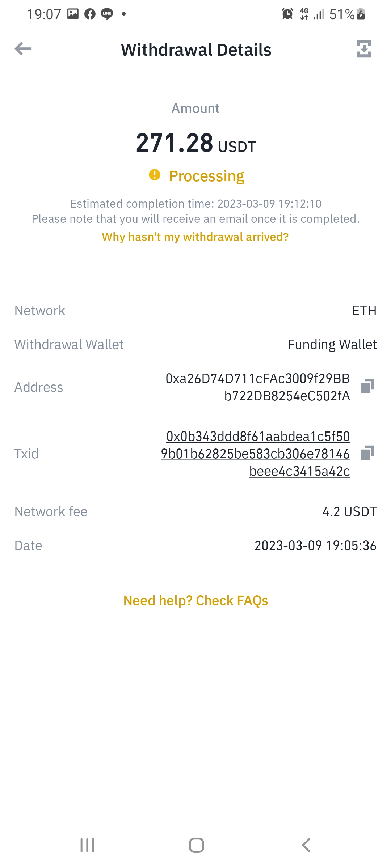The height and width of the screenshot is (868, 391).
Task: Tap the Processing status text
Action: (x=206, y=176)
